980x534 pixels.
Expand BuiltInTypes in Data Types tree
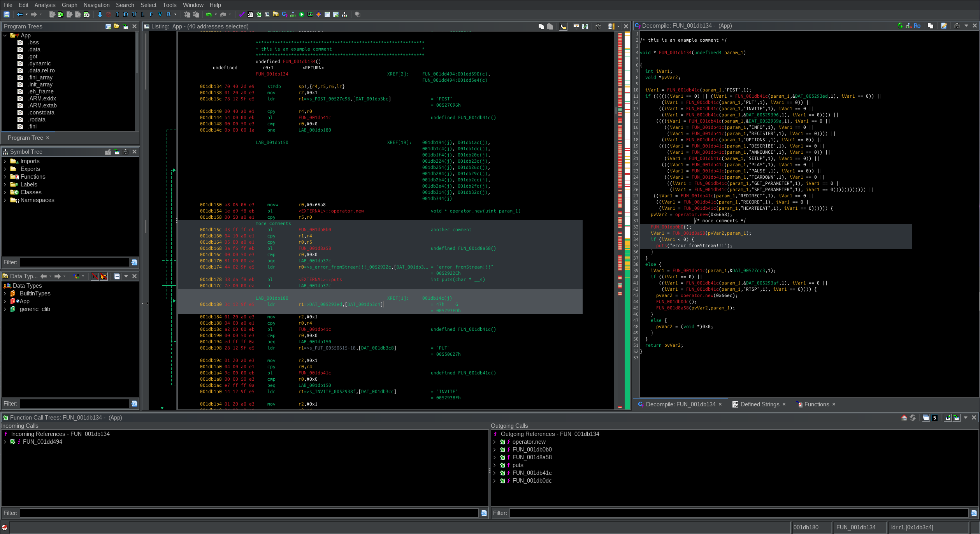[5, 293]
